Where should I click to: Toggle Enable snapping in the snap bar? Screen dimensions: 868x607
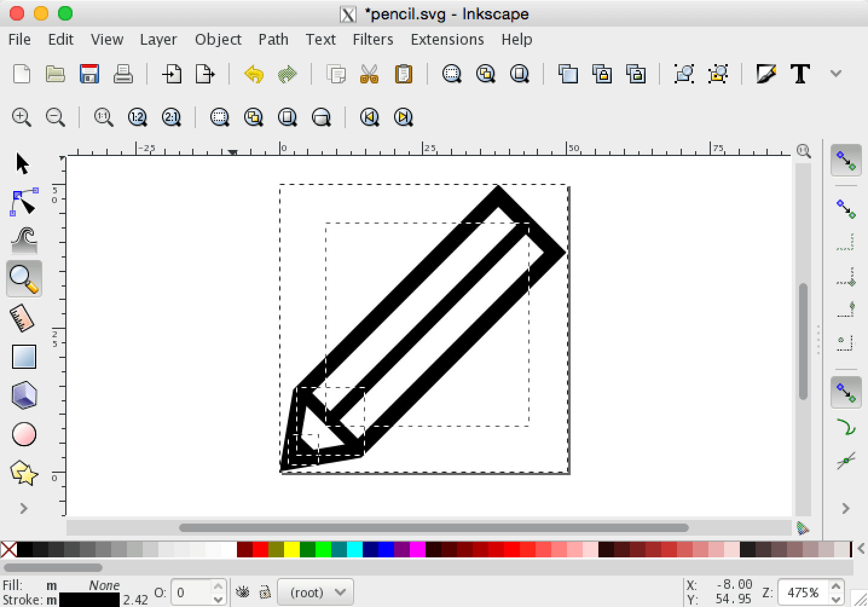click(846, 160)
